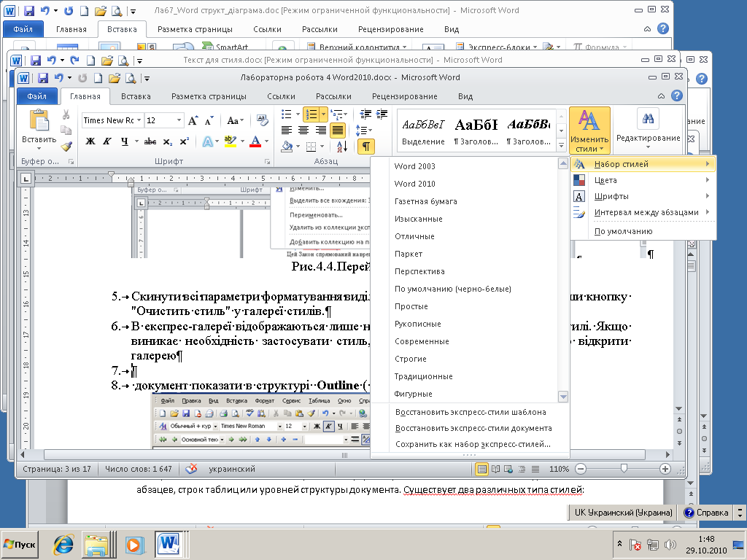Image resolution: width=747 pixels, height=560 pixels.
Task: Click the Save icon in quick access toolbar
Action: pyautogui.click(x=43, y=77)
